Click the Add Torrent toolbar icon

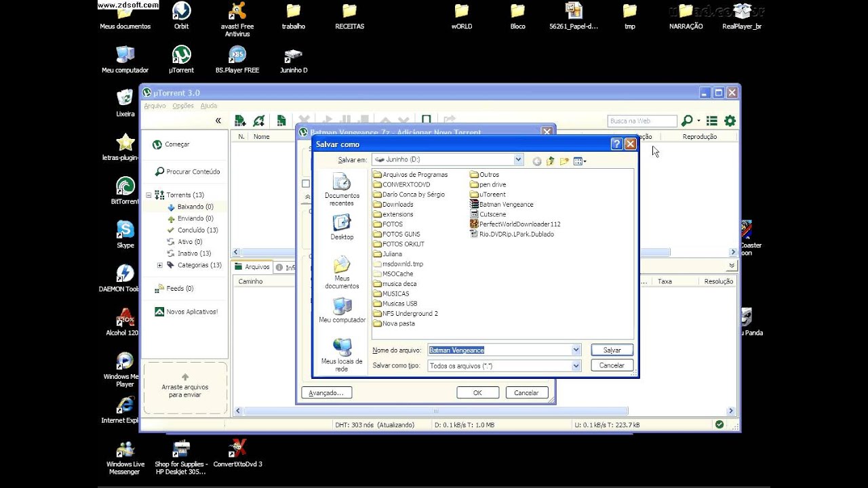240,121
